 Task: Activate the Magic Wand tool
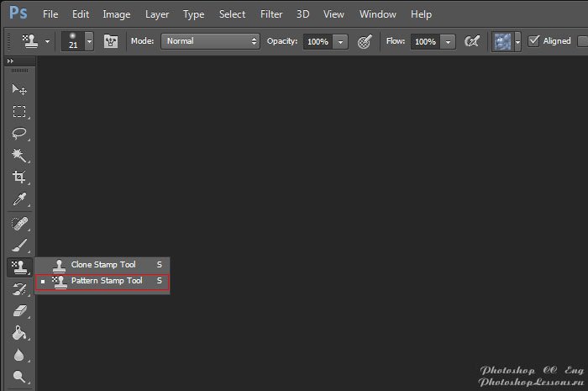pyautogui.click(x=18, y=156)
